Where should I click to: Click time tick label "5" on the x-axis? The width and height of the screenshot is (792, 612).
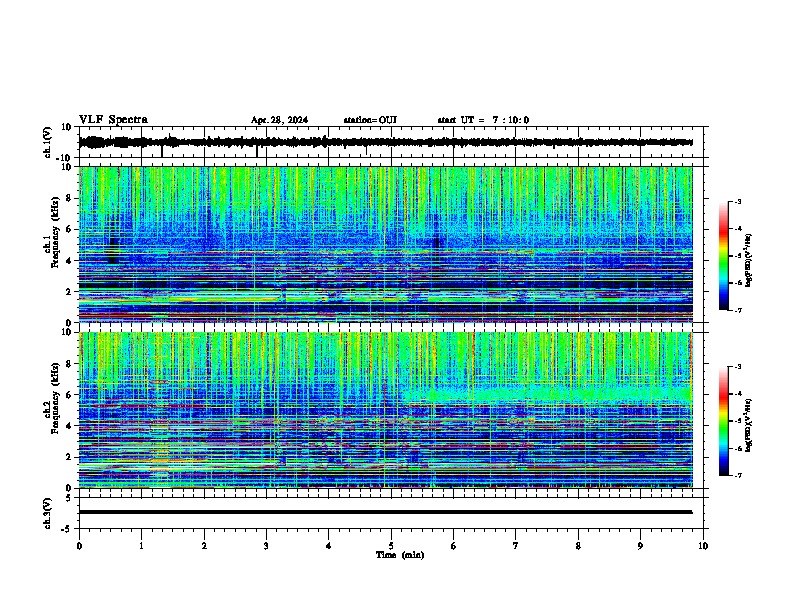point(391,546)
